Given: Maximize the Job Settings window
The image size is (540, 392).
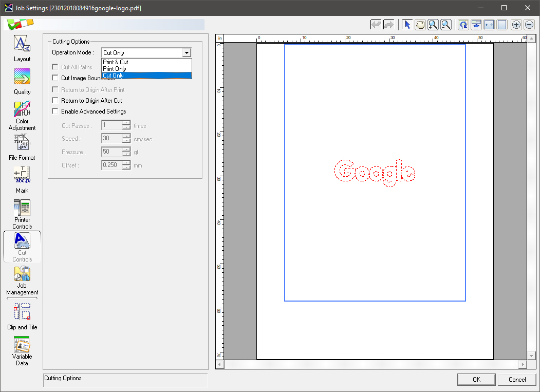Looking at the screenshot, I should (x=504, y=8).
